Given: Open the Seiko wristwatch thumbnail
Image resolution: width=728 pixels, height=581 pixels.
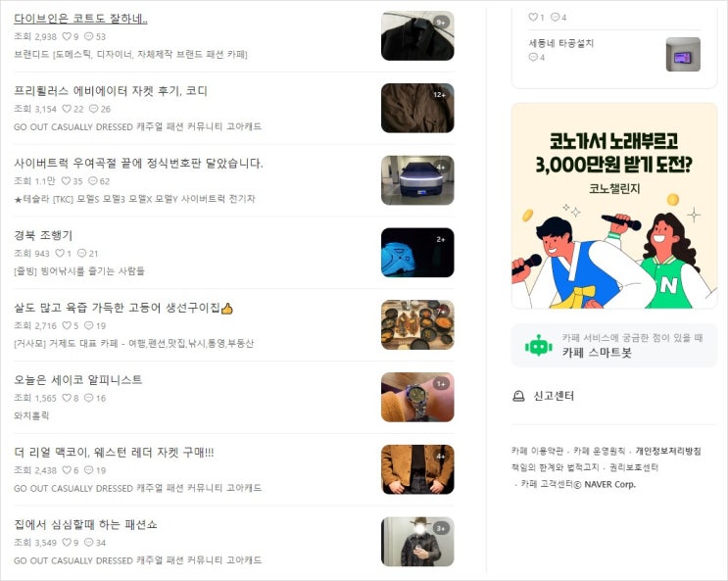Looking at the screenshot, I should 417,397.
